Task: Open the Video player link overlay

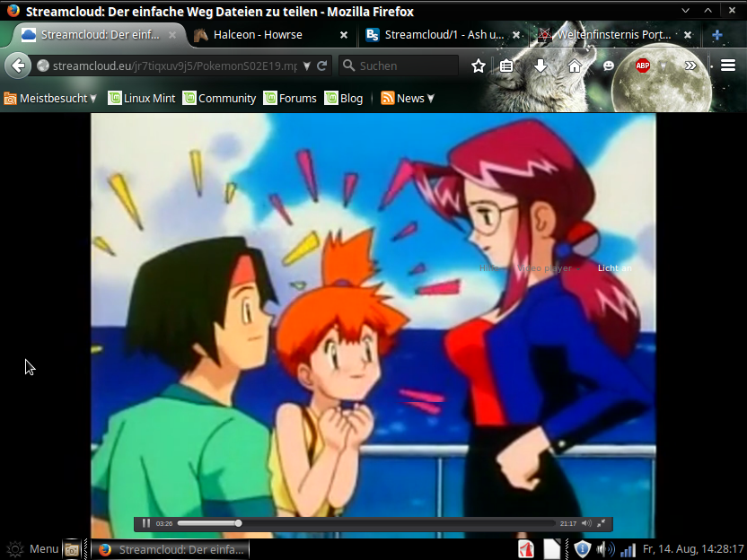Action: coord(544,268)
